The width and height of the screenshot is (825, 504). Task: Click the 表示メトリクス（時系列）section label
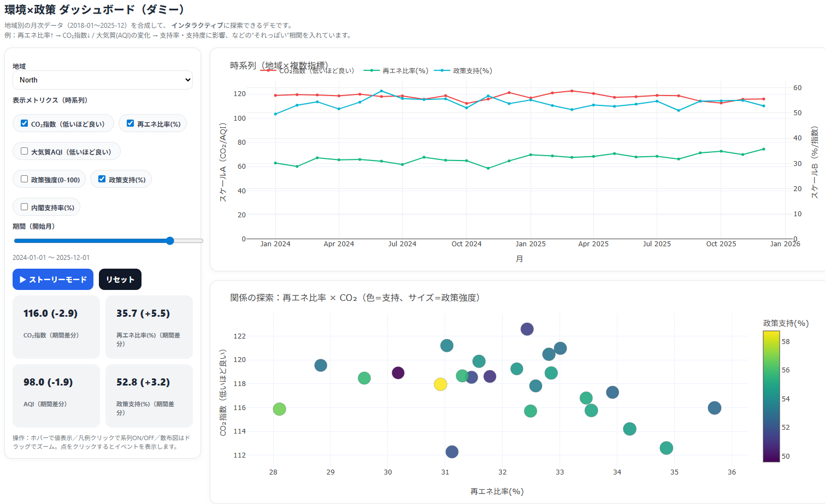[50, 100]
